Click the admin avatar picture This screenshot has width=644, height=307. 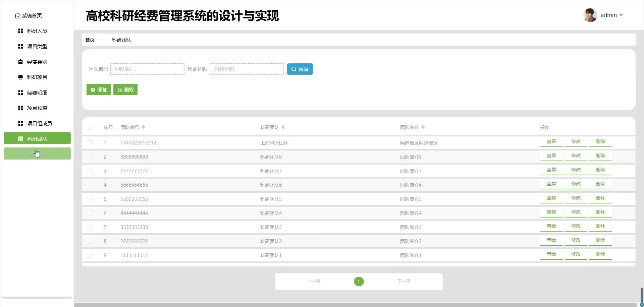click(x=590, y=15)
